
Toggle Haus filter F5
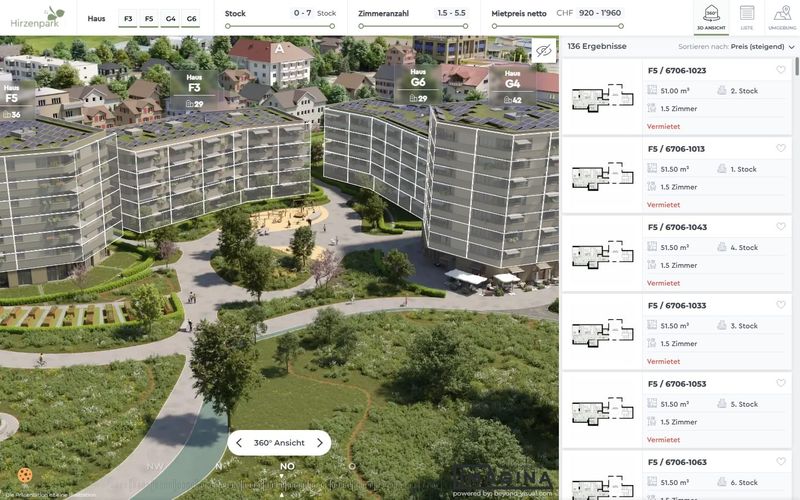(149, 18)
